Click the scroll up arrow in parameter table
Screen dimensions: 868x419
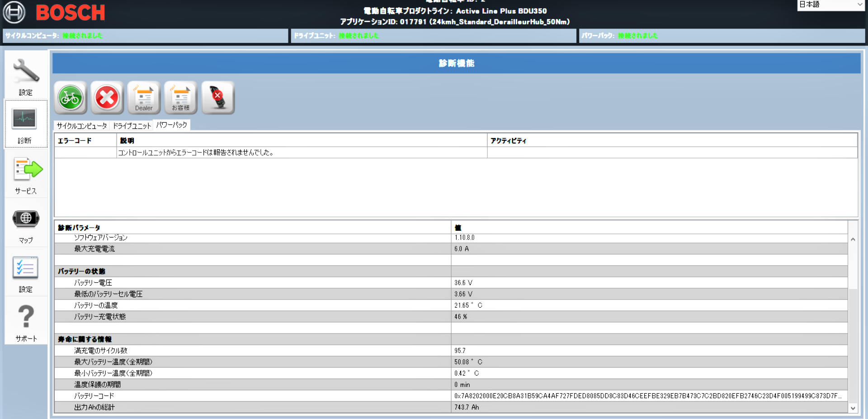853,239
